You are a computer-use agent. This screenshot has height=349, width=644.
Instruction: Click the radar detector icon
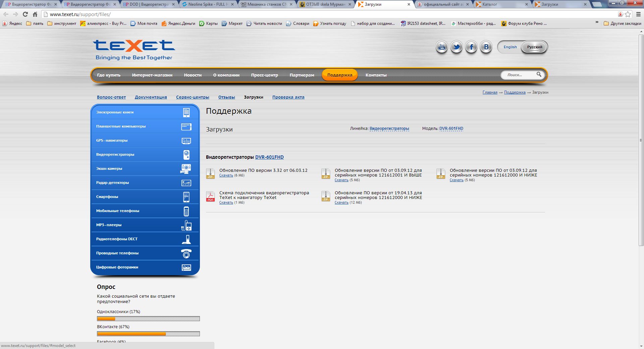[x=186, y=183]
